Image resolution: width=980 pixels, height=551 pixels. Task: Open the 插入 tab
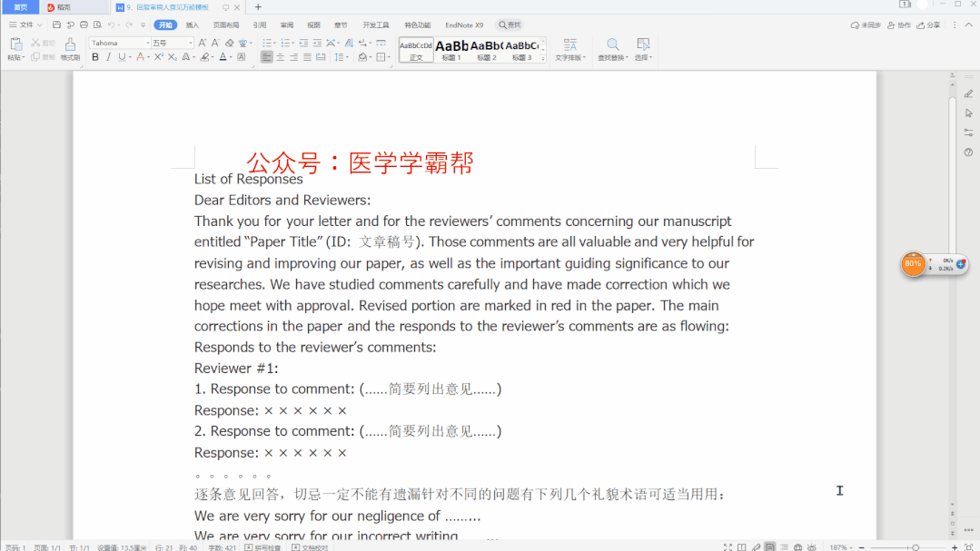pos(193,25)
